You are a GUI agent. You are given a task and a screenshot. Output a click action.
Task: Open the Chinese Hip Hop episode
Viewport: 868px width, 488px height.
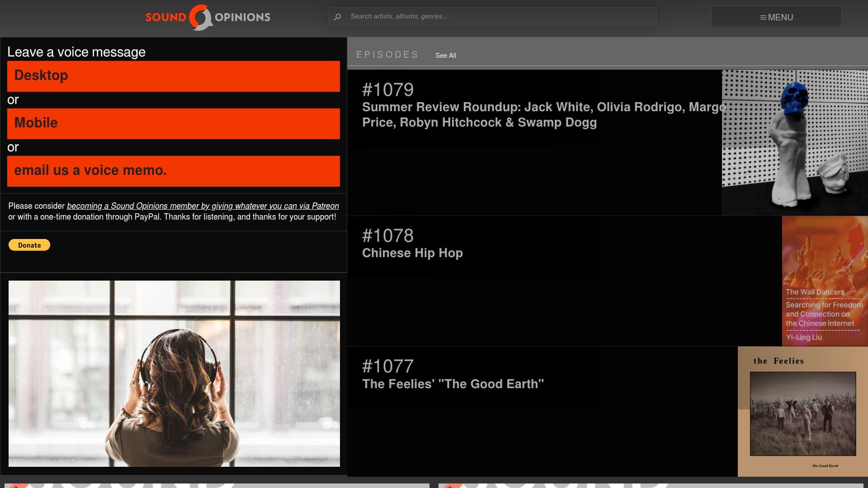(x=412, y=253)
